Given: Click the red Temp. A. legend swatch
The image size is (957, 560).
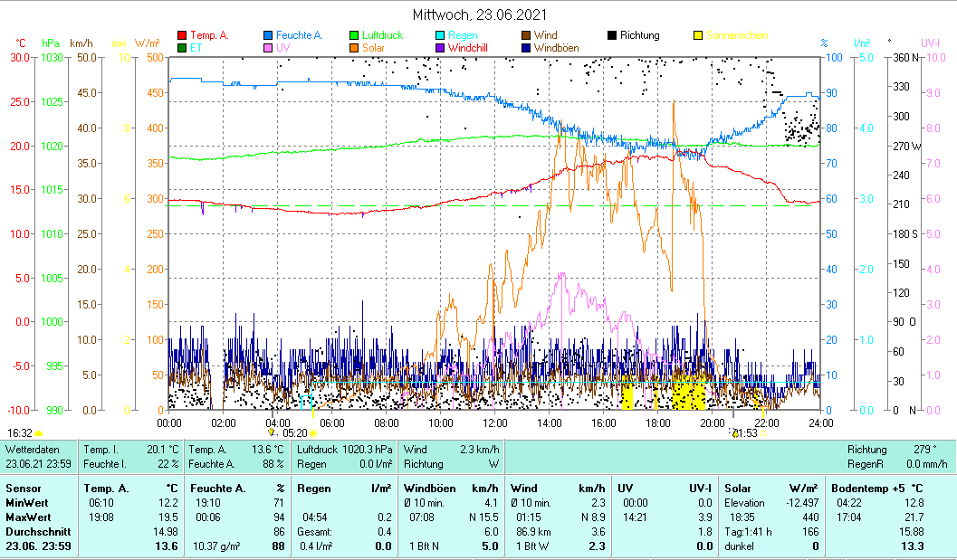Looking at the screenshot, I should pyautogui.click(x=182, y=35).
